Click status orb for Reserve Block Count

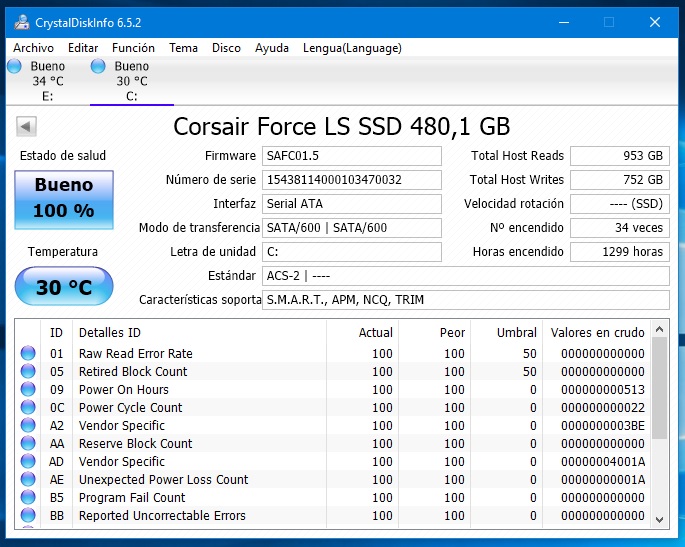pos(28,443)
